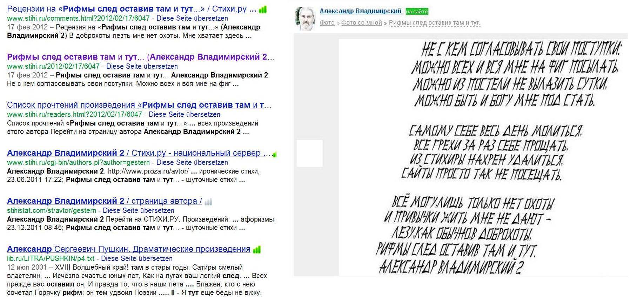This screenshot has height=297, width=644.
Task: Open the author's avatar photo
Action: pos(304,19)
